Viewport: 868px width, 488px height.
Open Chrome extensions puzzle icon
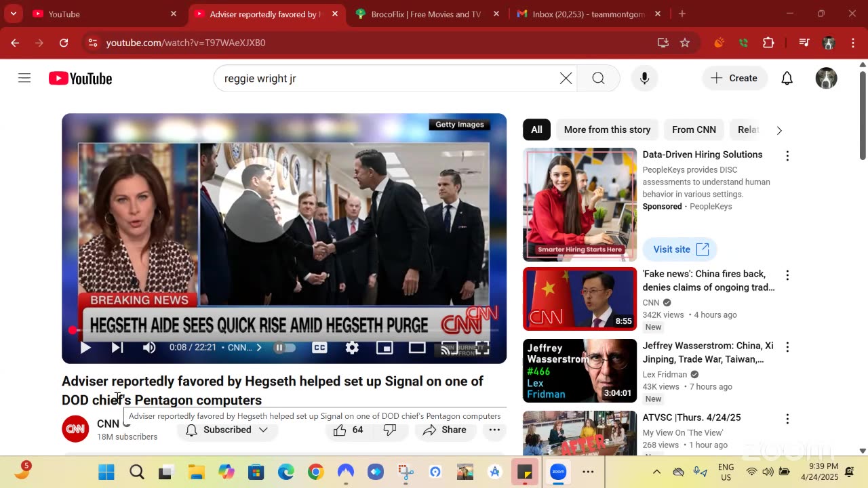coord(768,43)
